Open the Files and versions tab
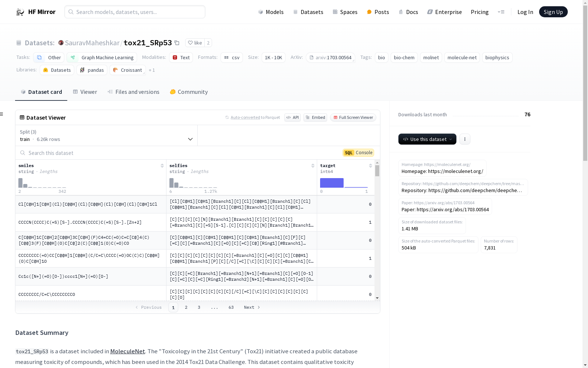This screenshot has height=368, width=588. [133, 92]
